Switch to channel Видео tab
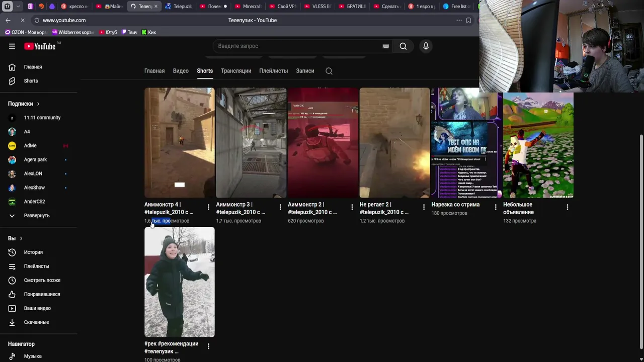 (x=181, y=71)
